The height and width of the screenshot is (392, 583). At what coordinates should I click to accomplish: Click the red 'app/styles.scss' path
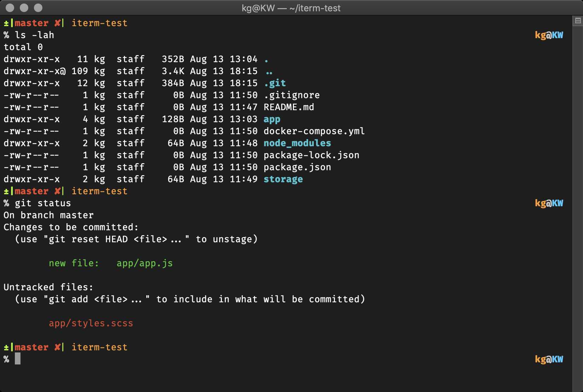coord(91,323)
